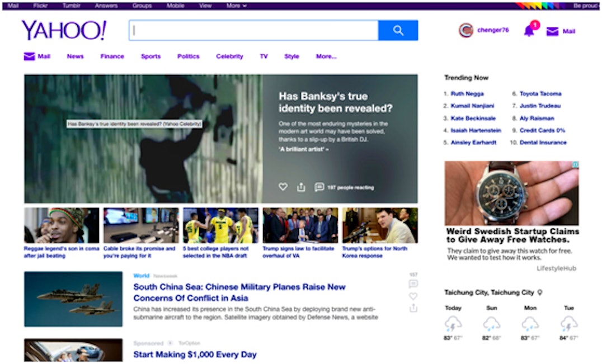Share the Banksy story via share icon
This screenshot has width=602, height=364.
[x=301, y=187]
